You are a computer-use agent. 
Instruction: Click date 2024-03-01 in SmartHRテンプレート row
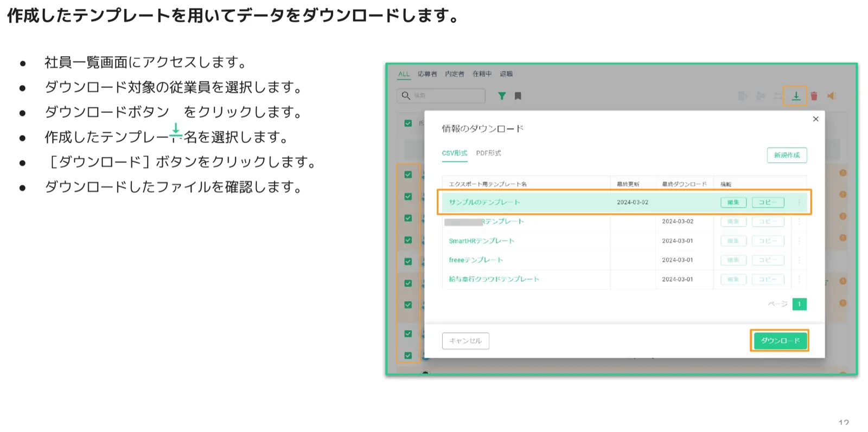678,241
